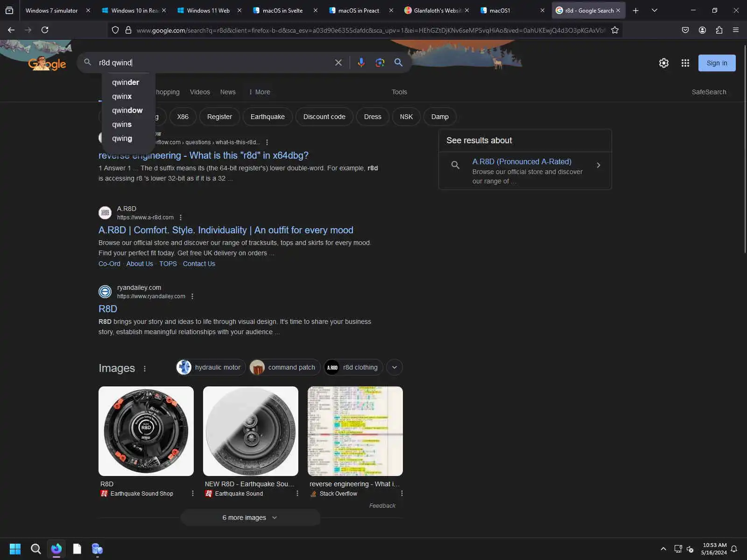Open the Tools filter button

(x=399, y=92)
